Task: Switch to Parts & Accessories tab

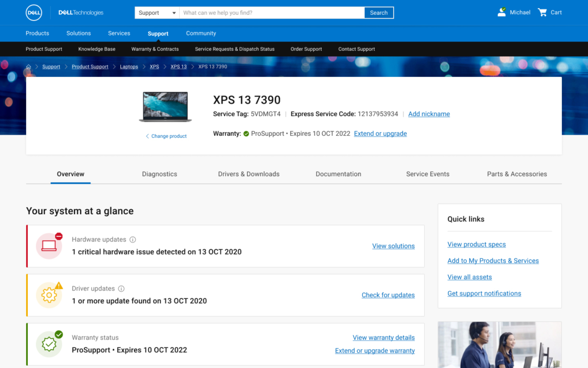Action: click(x=517, y=174)
